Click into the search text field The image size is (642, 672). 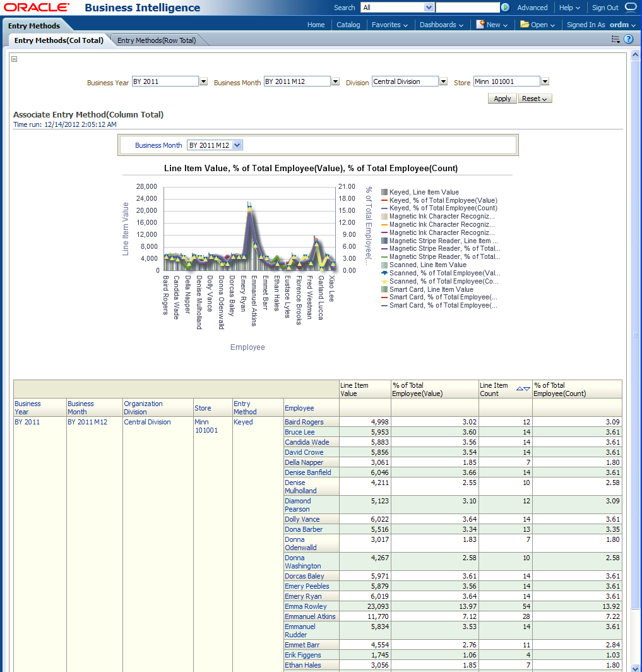pyautogui.click(x=467, y=8)
